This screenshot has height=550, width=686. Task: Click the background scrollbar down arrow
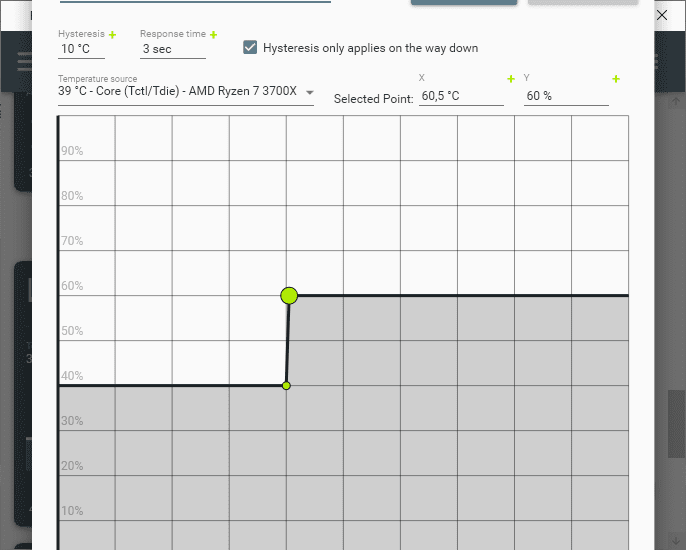click(x=676, y=540)
